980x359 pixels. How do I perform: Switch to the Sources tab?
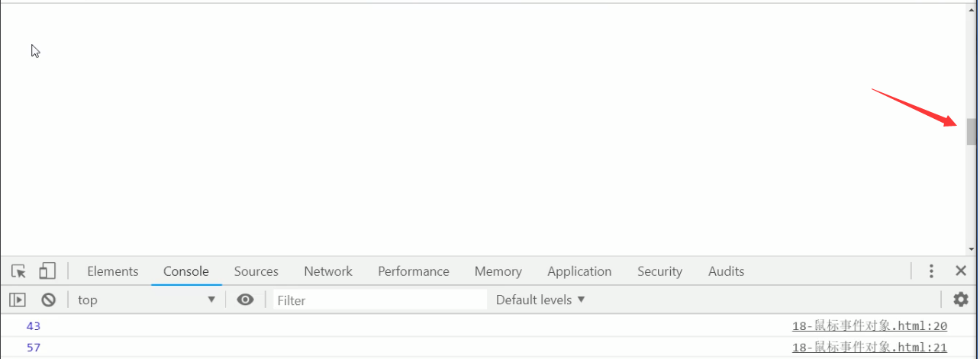(256, 271)
